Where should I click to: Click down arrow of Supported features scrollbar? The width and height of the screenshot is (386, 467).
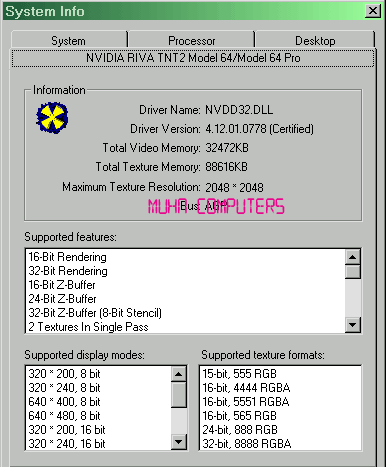click(353, 325)
